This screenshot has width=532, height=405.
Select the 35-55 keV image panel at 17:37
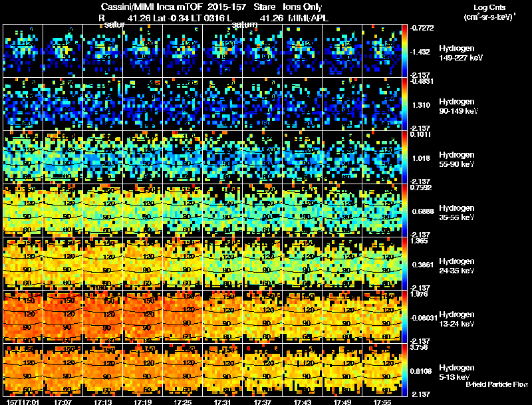pyautogui.click(x=262, y=210)
